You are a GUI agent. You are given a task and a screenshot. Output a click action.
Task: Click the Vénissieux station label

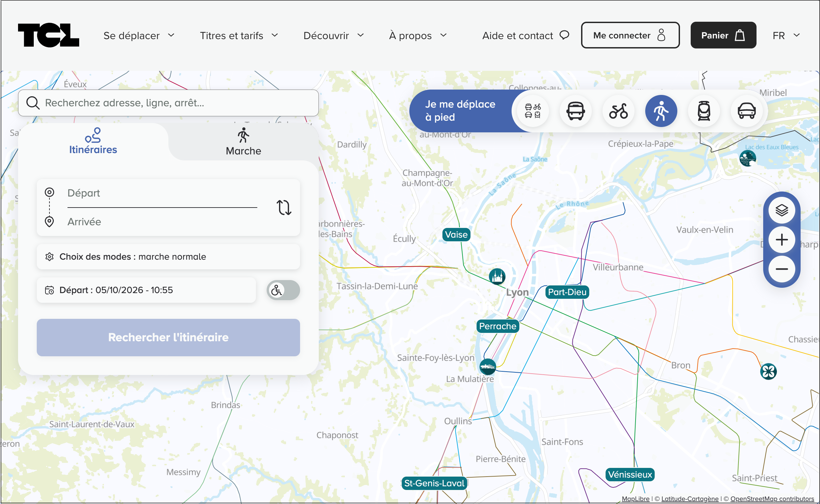(x=630, y=475)
